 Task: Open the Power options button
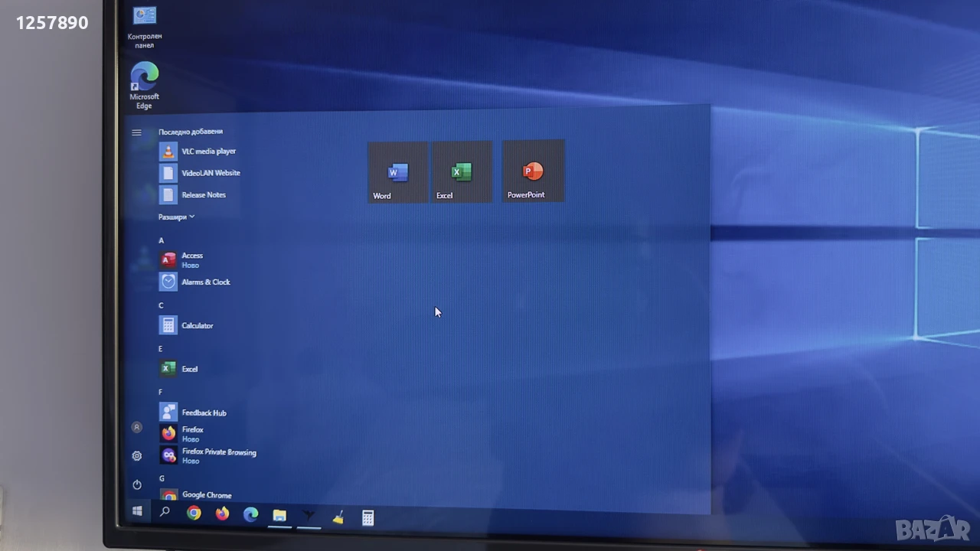coord(137,484)
